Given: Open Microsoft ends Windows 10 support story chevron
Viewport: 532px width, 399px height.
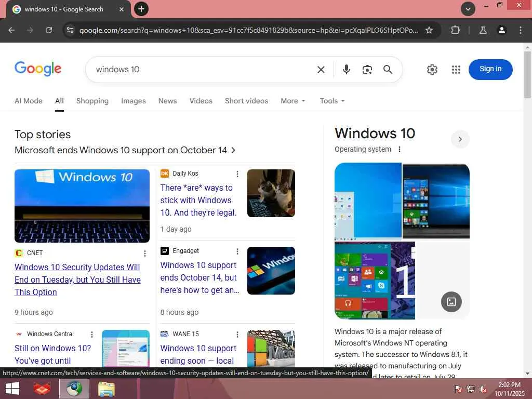Looking at the screenshot, I should pos(233,150).
